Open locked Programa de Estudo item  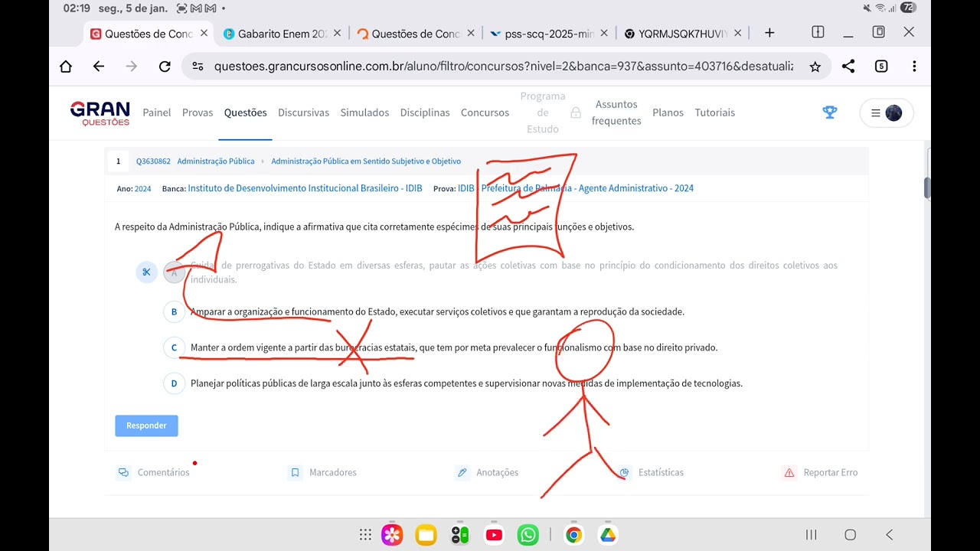[551, 112]
